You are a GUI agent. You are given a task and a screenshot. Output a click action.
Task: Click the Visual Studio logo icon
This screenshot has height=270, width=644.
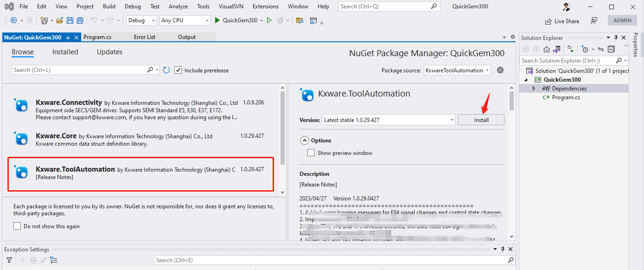9,6
